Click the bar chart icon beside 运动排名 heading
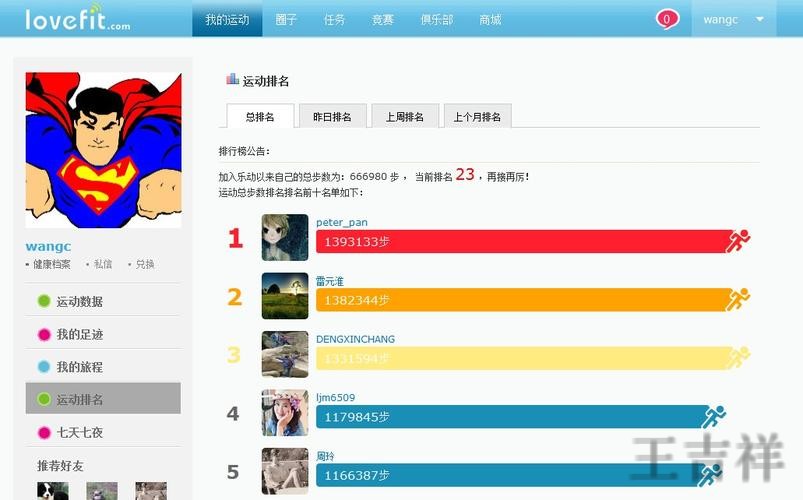Viewport: 803px width, 500px height. (232, 79)
